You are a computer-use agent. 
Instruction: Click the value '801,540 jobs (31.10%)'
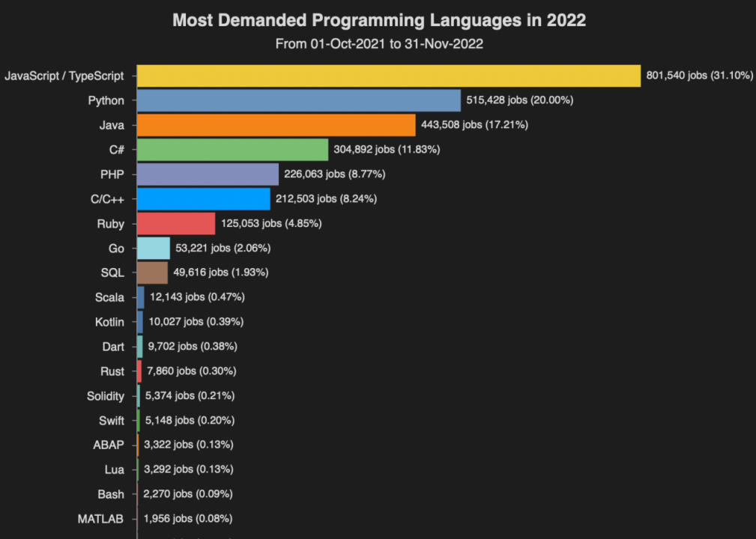(x=700, y=76)
